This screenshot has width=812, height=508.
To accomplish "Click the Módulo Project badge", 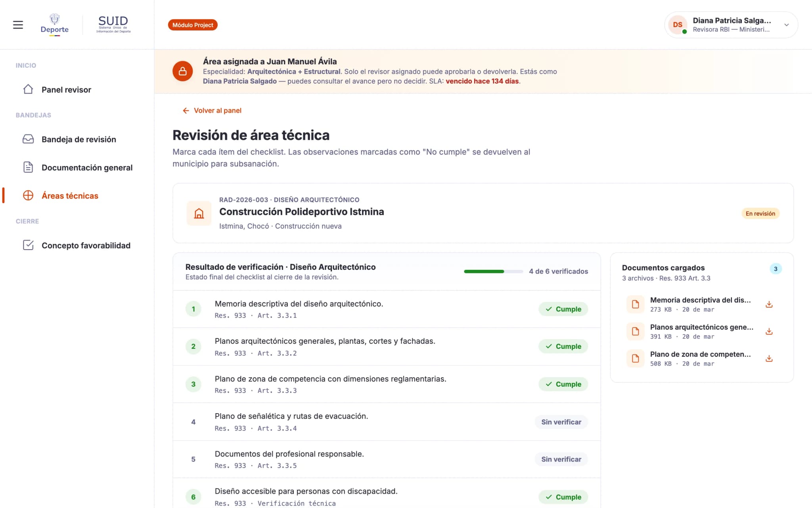I will tap(193, 25).
